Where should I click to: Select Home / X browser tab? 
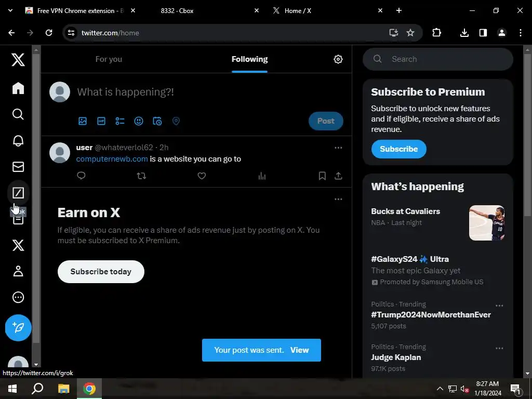pyautogui.click(x=298, y=10)
